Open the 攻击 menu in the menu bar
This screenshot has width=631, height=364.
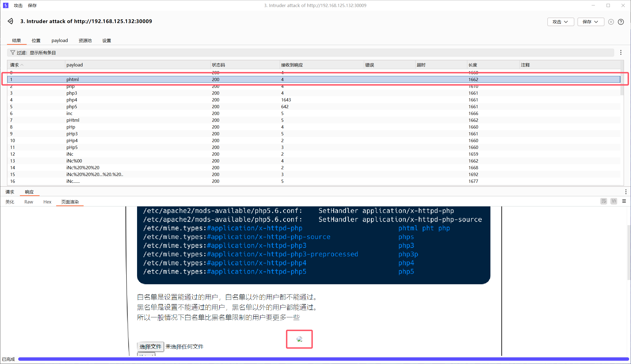point(18,5)
